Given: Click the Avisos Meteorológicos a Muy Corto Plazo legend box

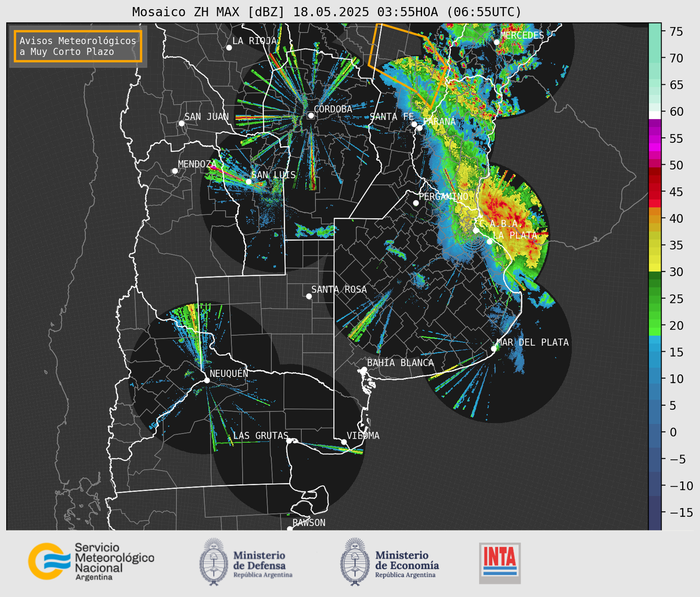Looking at the screenshot, I should pyautogui.click(x=78, y=46).
